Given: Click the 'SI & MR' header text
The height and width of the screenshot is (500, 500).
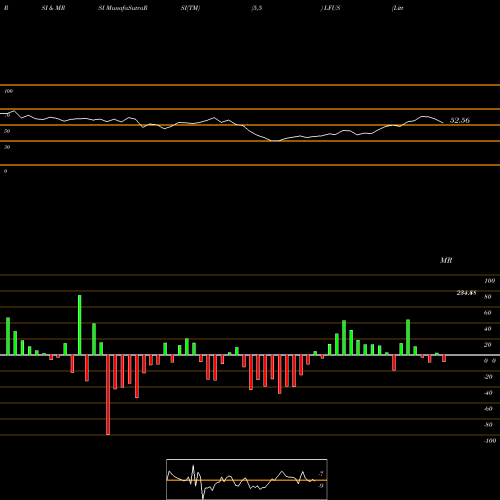Looking at the screenshot, I should pos(53,8).
